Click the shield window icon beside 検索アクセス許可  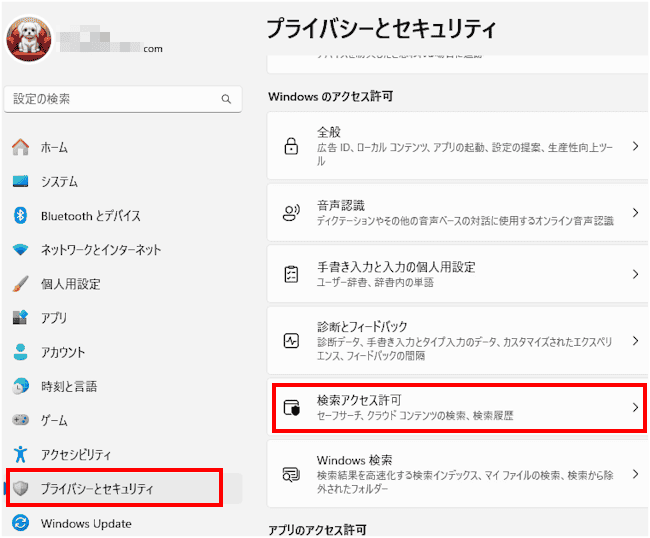[291, 407]
